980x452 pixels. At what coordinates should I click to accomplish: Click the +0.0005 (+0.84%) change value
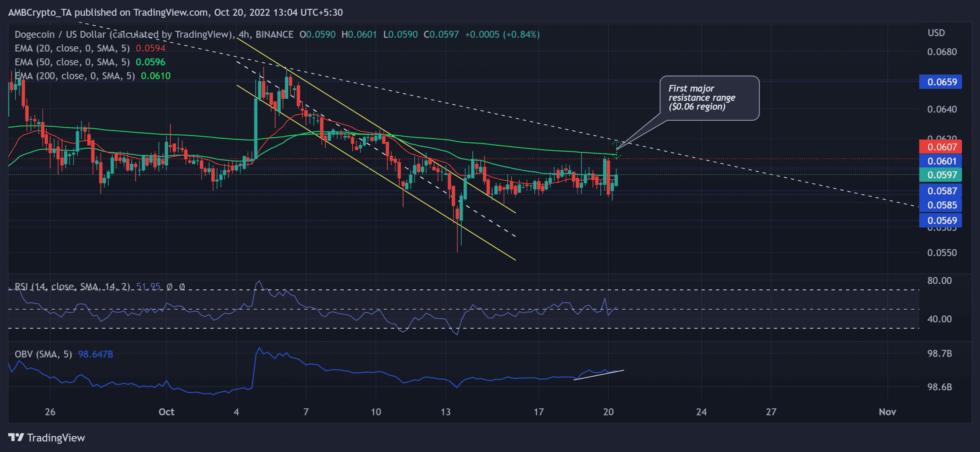(x=502, y=34)
